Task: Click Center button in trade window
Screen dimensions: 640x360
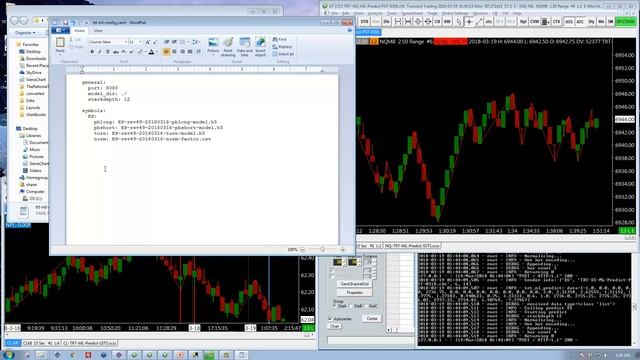Action: (x=371, y=318)
